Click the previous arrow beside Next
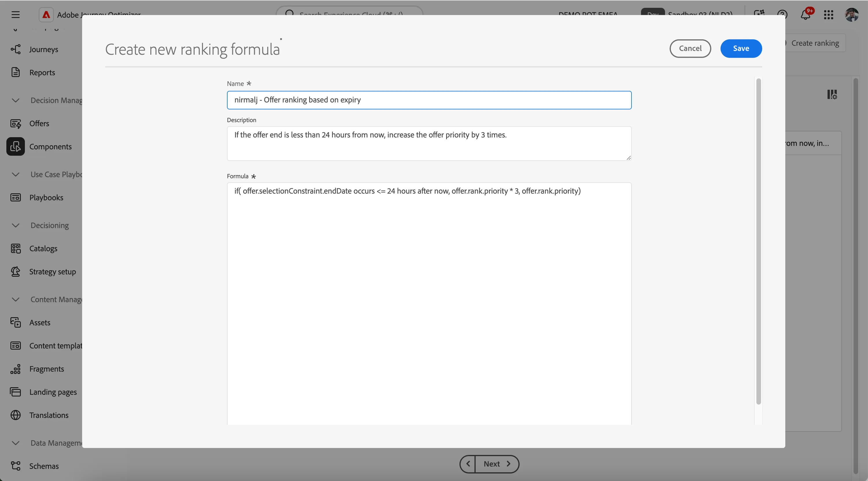 click(x=468, y=464)
